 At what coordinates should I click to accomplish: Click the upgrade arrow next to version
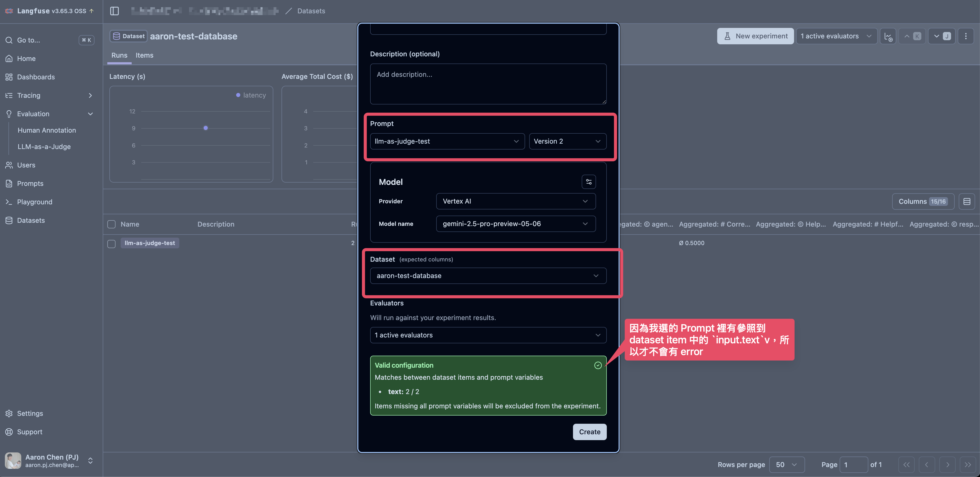point(91,11)
